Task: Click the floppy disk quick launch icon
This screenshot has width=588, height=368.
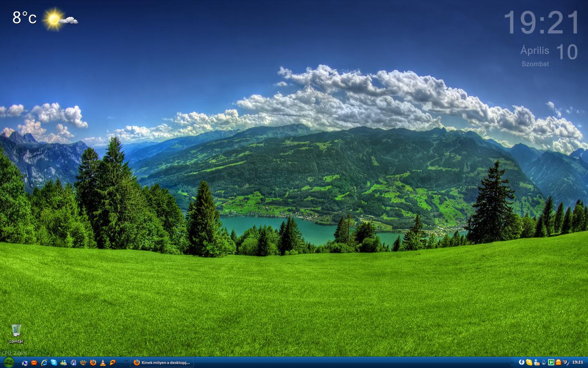Action: [x=73, y=363]
